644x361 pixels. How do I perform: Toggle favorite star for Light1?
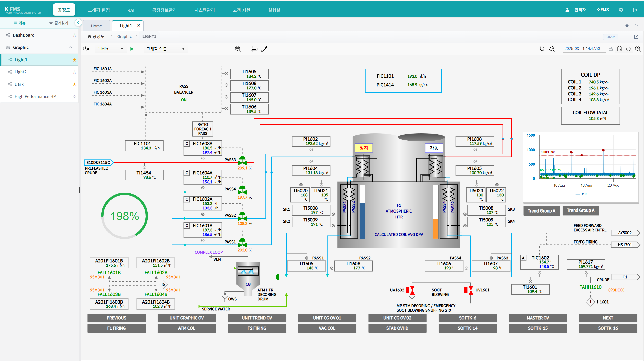[74, 60]
